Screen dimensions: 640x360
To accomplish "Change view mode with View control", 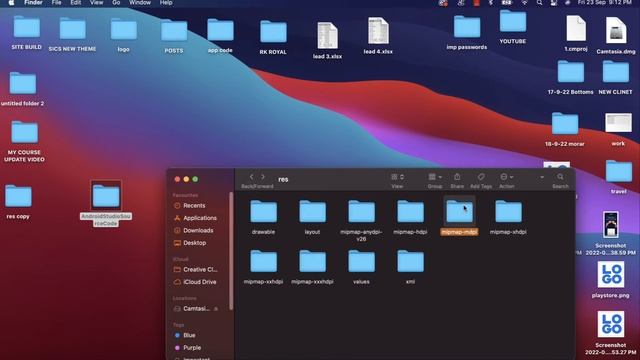I will (x=397, y=177).
